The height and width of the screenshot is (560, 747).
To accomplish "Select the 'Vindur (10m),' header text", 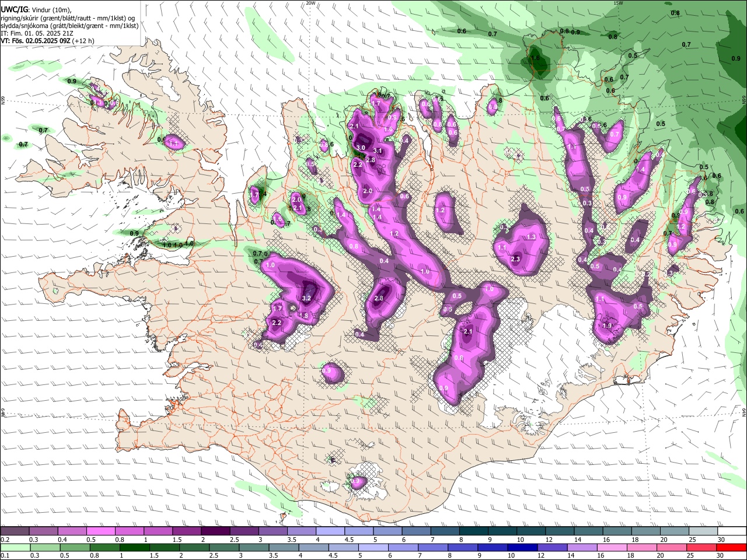I will [x=51, y=10].
